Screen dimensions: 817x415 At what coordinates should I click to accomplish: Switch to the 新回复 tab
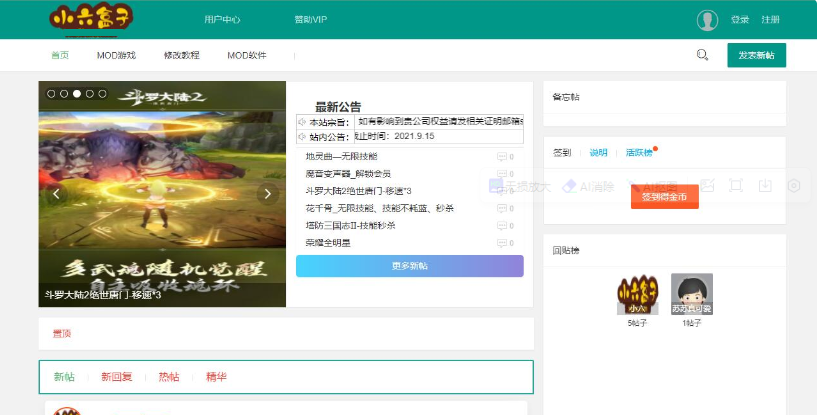117,376
